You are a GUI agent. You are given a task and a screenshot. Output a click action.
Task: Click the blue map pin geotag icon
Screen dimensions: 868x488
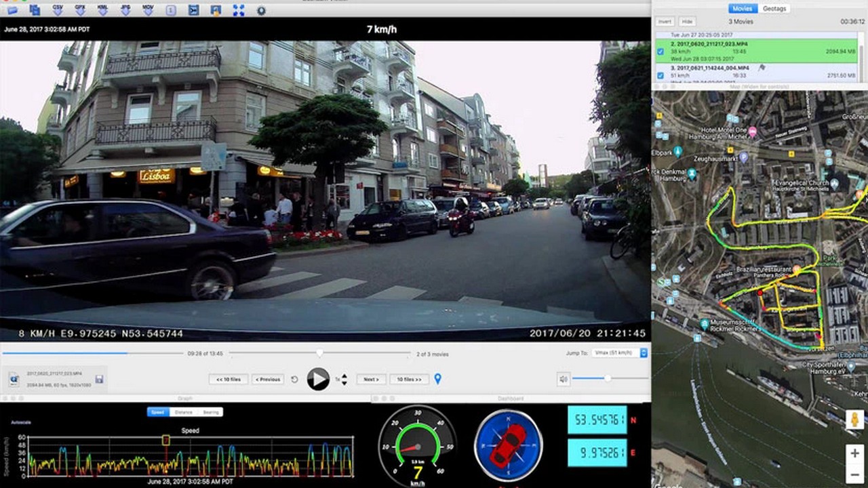click(437, 379)
